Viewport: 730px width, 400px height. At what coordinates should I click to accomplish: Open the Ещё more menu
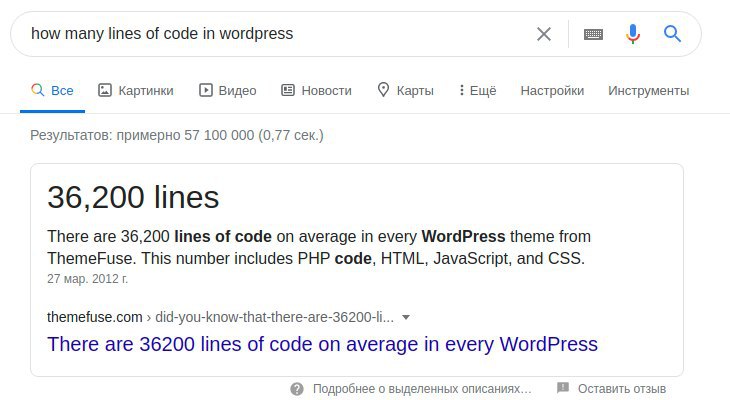(x=477, y=90)
